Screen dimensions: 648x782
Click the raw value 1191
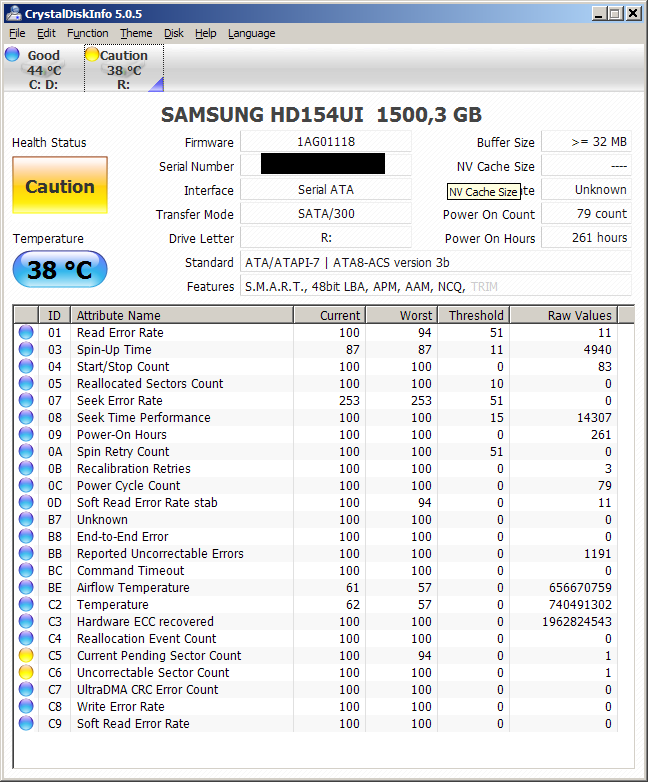(x=598, y=554)
